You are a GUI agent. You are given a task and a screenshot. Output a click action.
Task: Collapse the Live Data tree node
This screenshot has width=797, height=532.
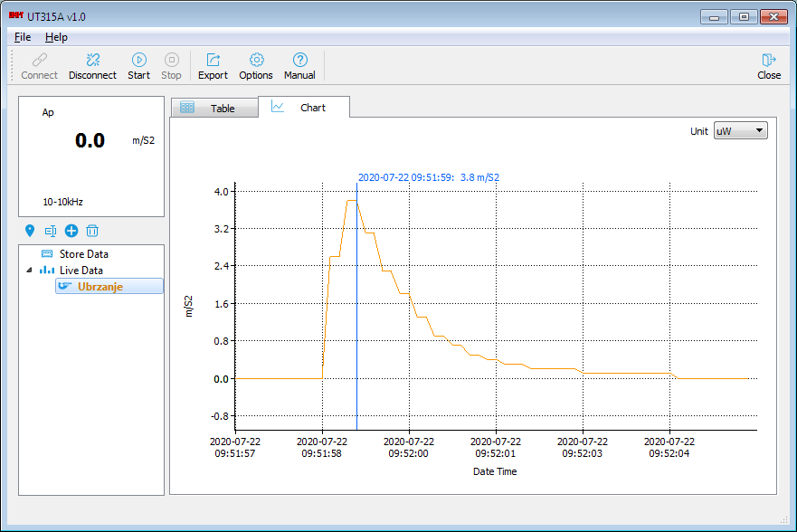[28, 271]
